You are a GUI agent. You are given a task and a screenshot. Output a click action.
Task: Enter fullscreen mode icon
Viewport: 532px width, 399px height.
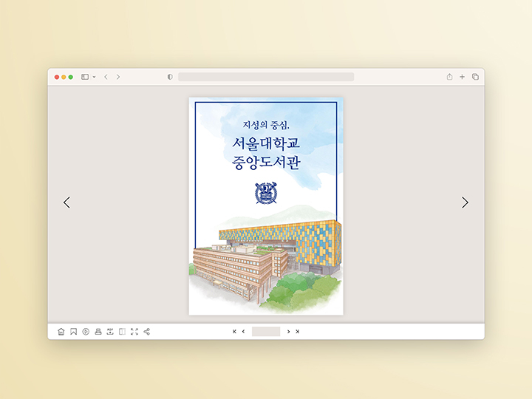click(134, 332)
